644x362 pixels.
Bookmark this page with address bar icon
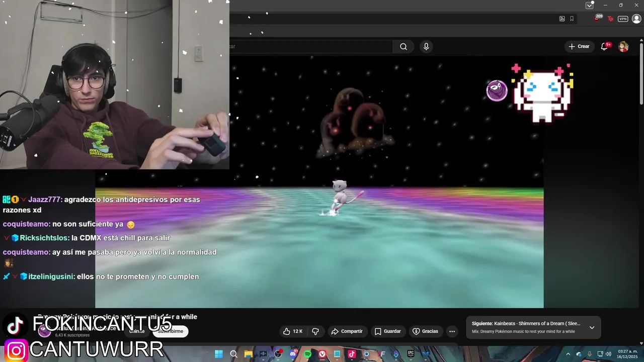pyautogui.click(x=572, y=19)
